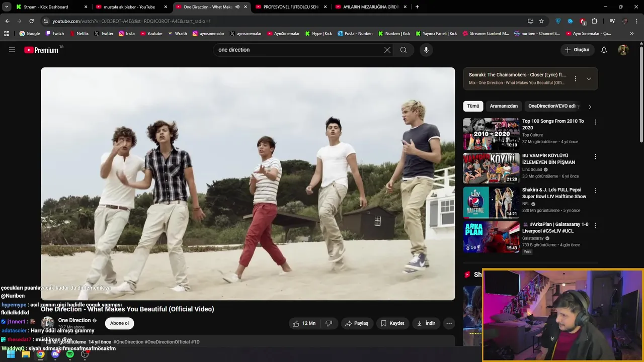Switch to Stream - Kick Dashboard tab

51,7
